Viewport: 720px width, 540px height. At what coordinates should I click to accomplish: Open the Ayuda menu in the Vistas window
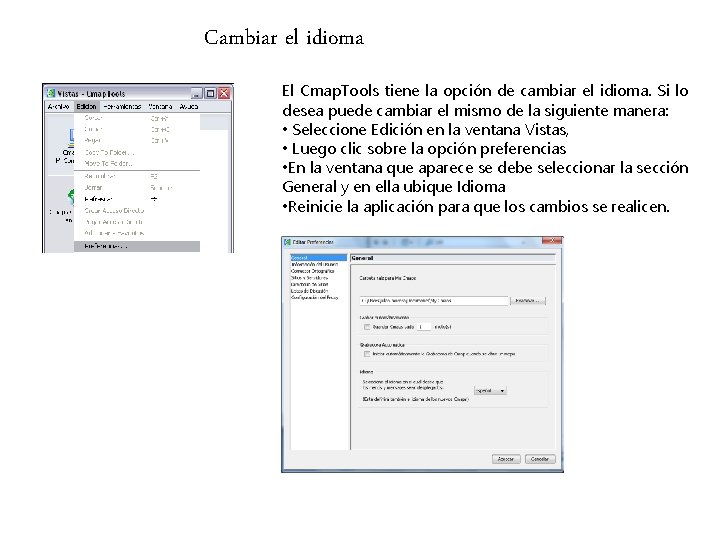point(189,107)
